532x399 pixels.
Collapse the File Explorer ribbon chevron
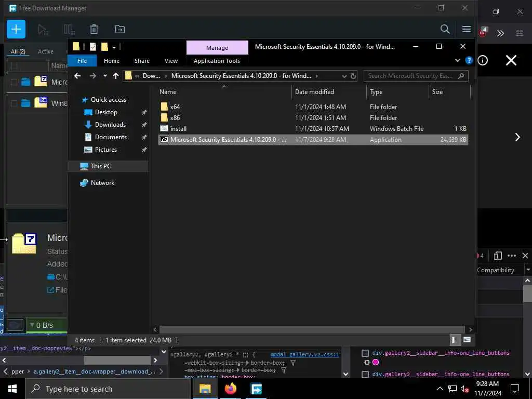457,60
